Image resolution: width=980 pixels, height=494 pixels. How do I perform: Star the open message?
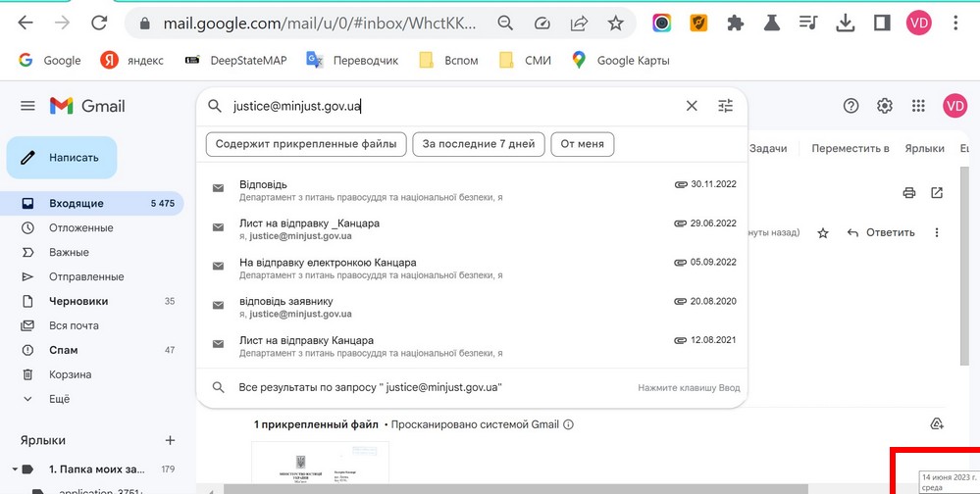coord(823,233)
